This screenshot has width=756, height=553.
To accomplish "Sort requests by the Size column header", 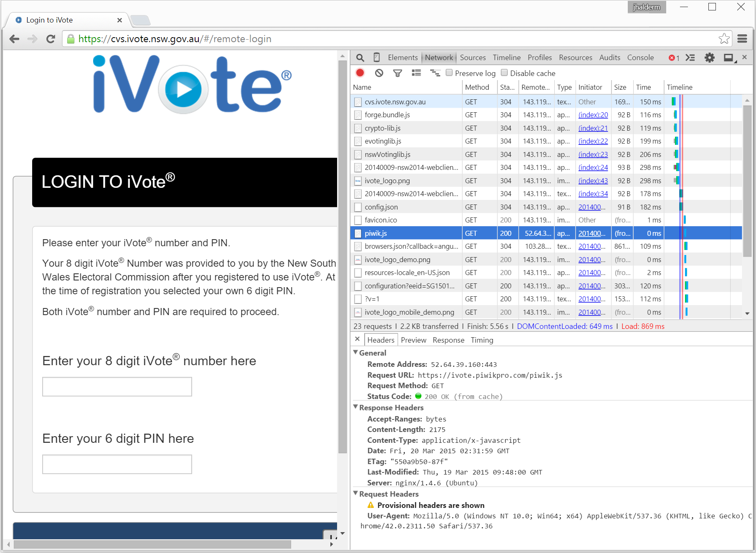I will [622, 87].
